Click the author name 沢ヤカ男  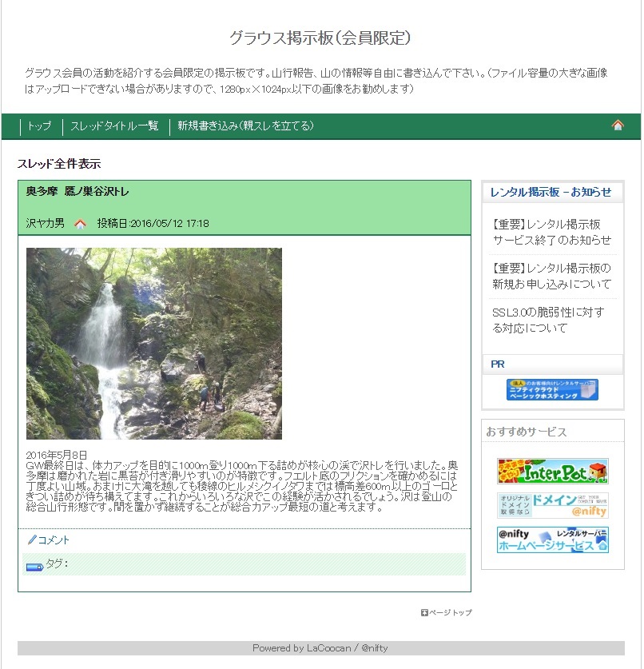pyautogui.click(x=46, y=223)
